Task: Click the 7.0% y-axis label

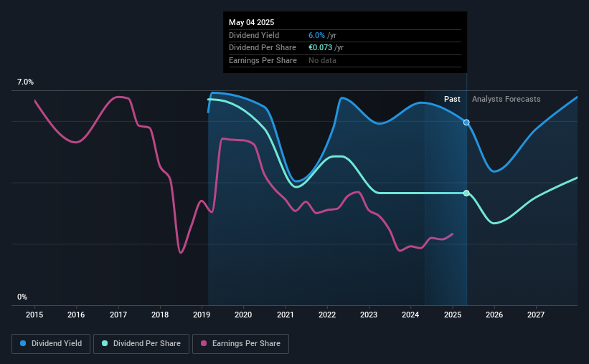Action: [x=25, y=82]
